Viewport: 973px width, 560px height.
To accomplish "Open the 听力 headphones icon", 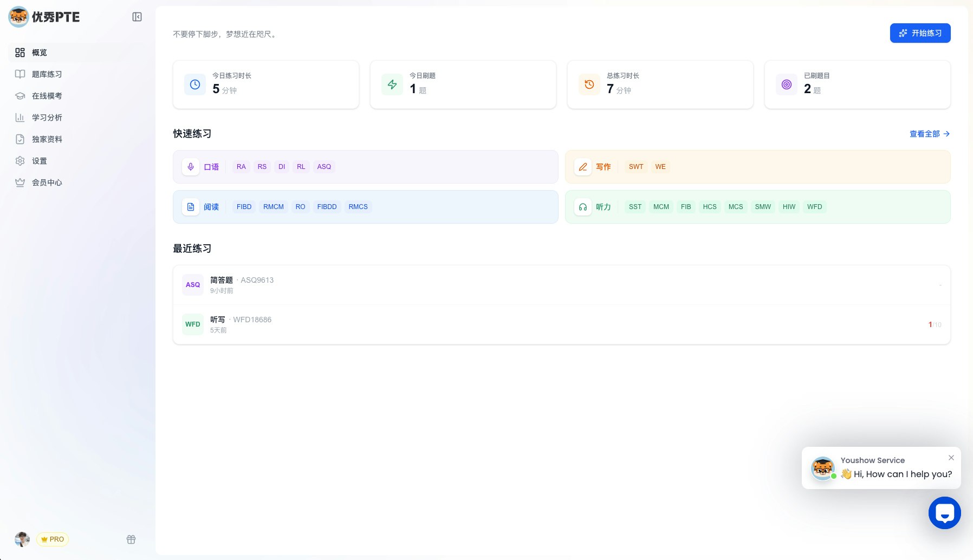I will tap(582, 206).
